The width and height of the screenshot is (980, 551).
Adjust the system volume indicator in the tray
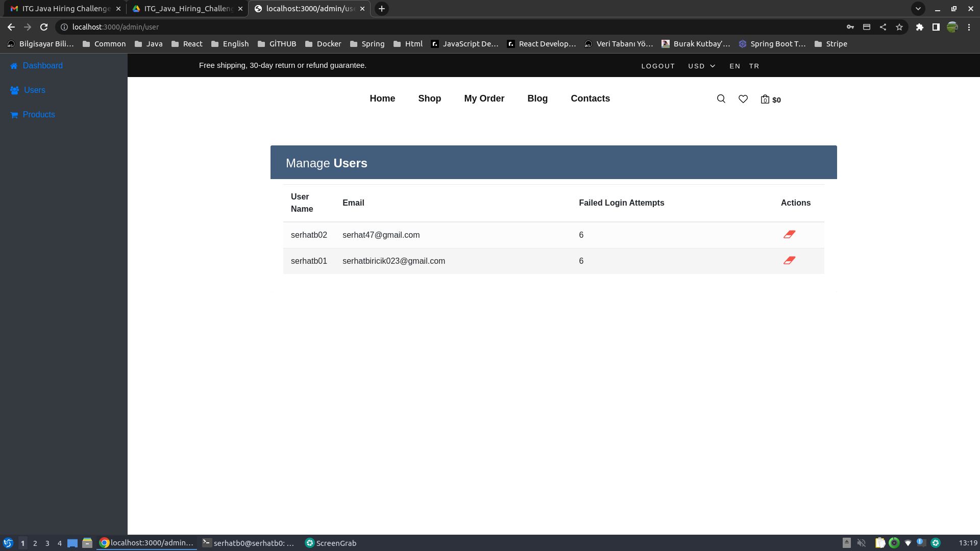click(862, 543)
